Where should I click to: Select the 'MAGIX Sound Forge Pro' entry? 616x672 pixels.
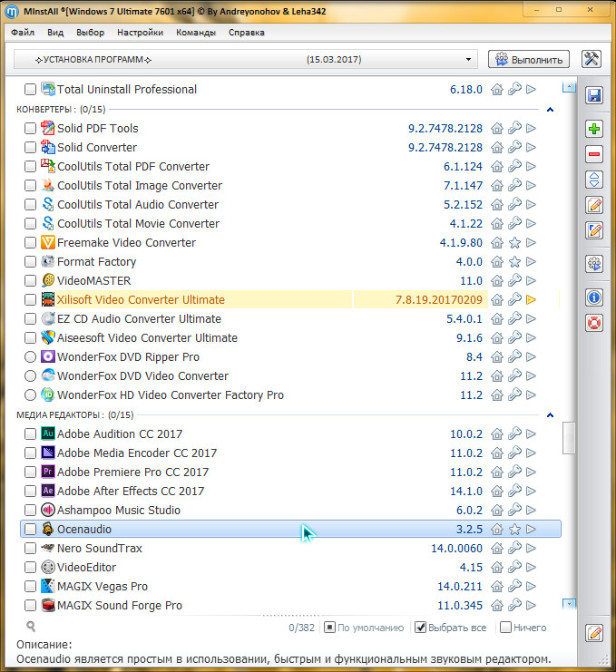[120, 605]
